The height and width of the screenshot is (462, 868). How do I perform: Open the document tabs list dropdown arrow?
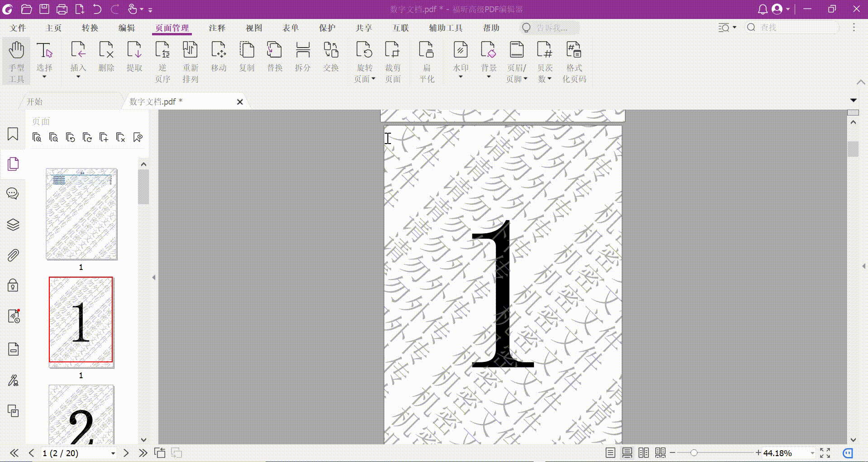[x=854, y=100]
